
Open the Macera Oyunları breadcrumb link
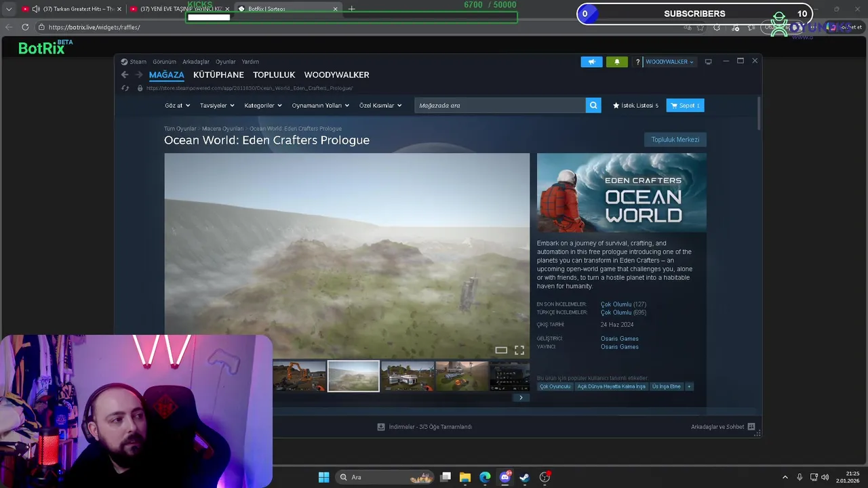pyautogui.click(x=222, y=129)
